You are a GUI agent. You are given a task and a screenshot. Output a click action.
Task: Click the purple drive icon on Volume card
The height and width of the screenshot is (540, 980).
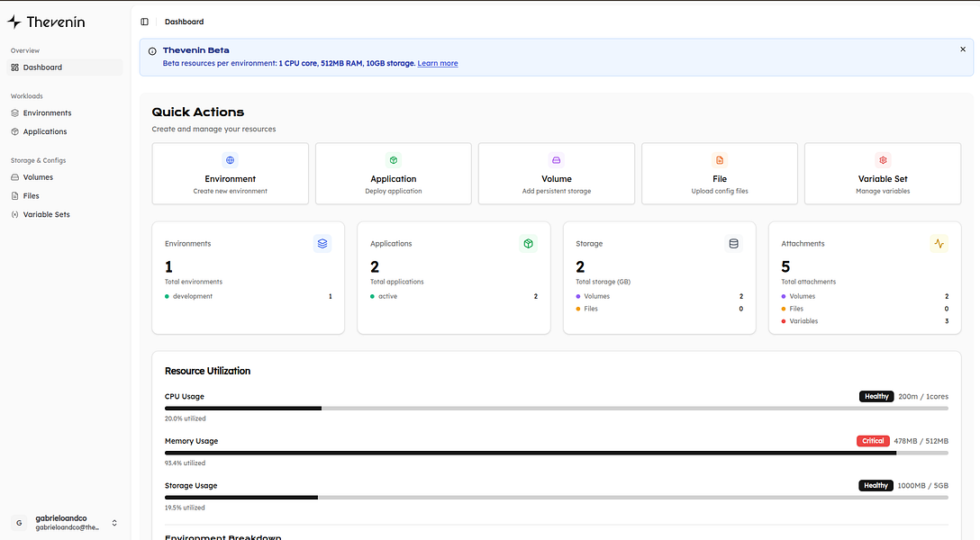coord(557,160)
